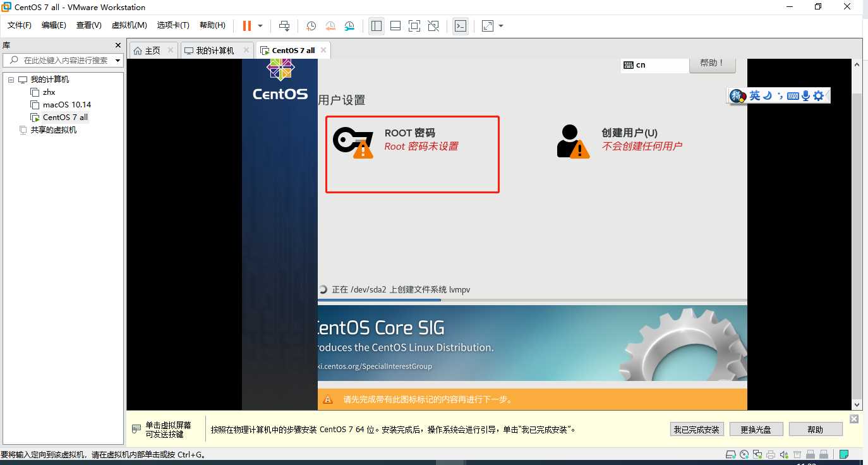Viewport: 868px width, 465px height.
Task: Open the 虚拟机(M) menu
Action: pyautogui.click(x=130, y=25)
